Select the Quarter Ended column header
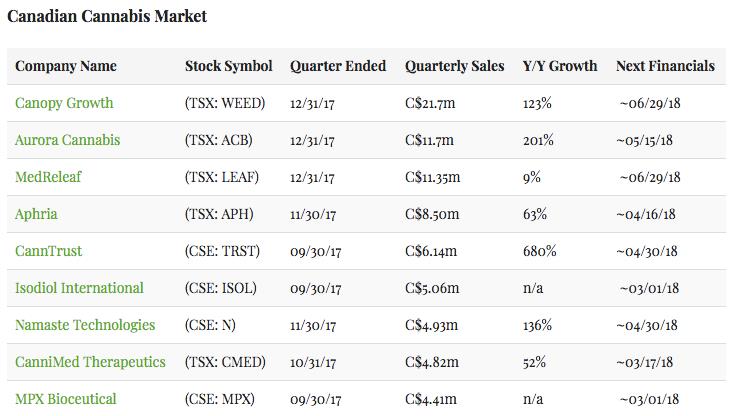Screen dimensions: 735x416 pos(338,66)
